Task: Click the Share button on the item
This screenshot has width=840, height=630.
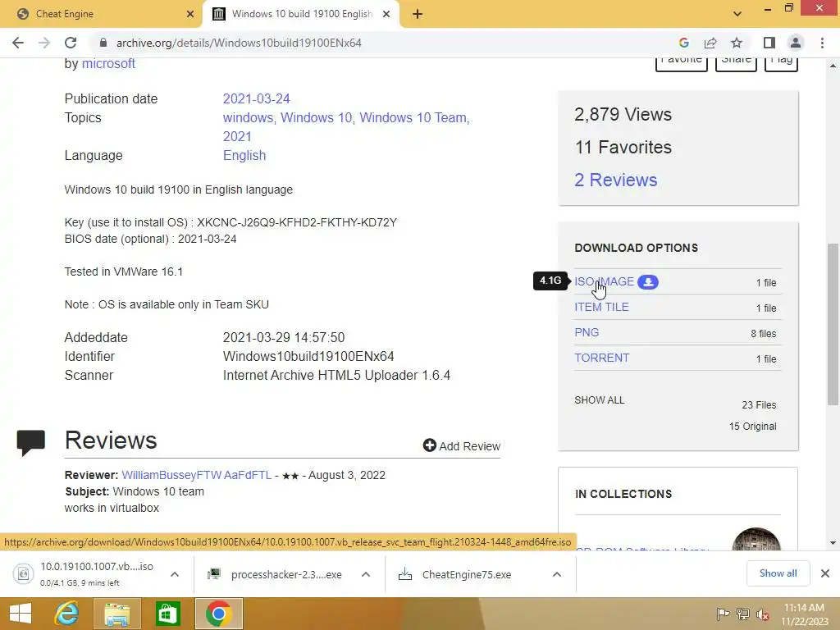Action: tap(736, 63)
